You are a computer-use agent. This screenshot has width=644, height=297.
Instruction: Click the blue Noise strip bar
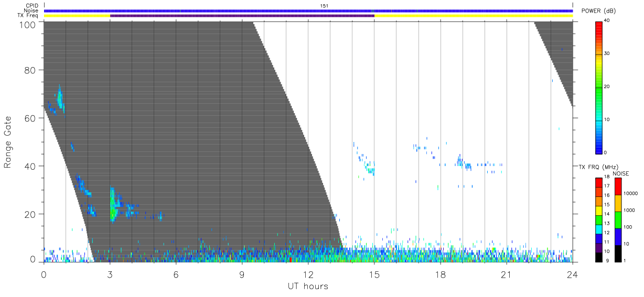(308, 10)
